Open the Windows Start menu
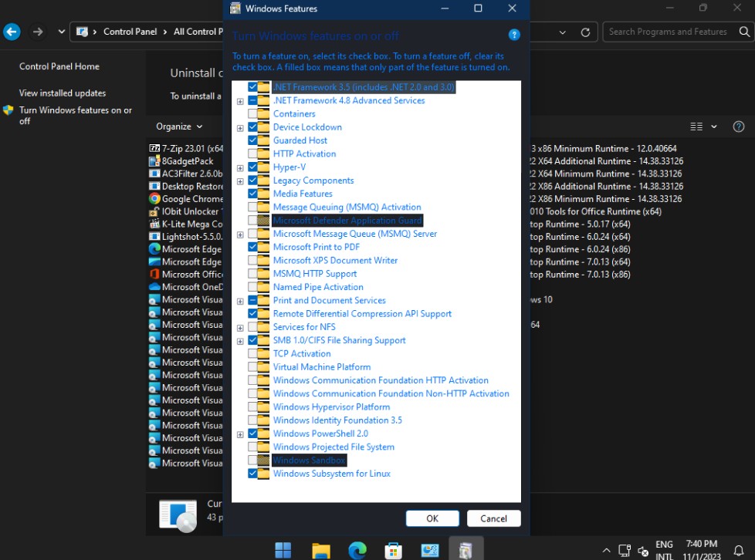755x560 pixels. tap(283, 550)
